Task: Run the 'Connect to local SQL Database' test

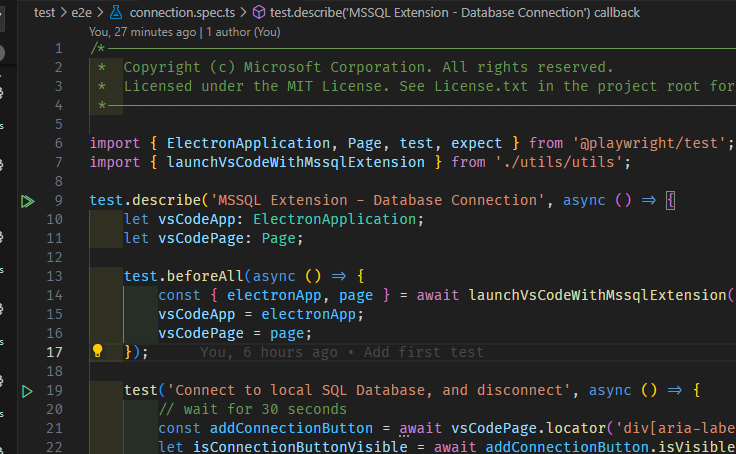Action: click(28, 390)
